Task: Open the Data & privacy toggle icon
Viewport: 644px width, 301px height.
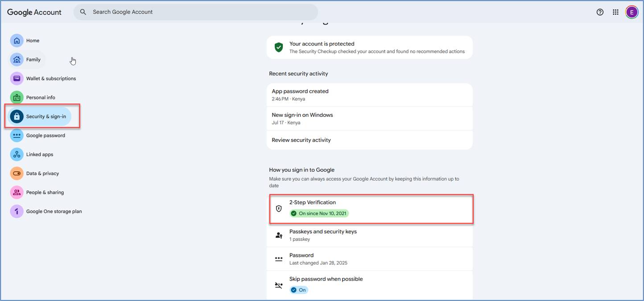Action: [x=17, y=173]
